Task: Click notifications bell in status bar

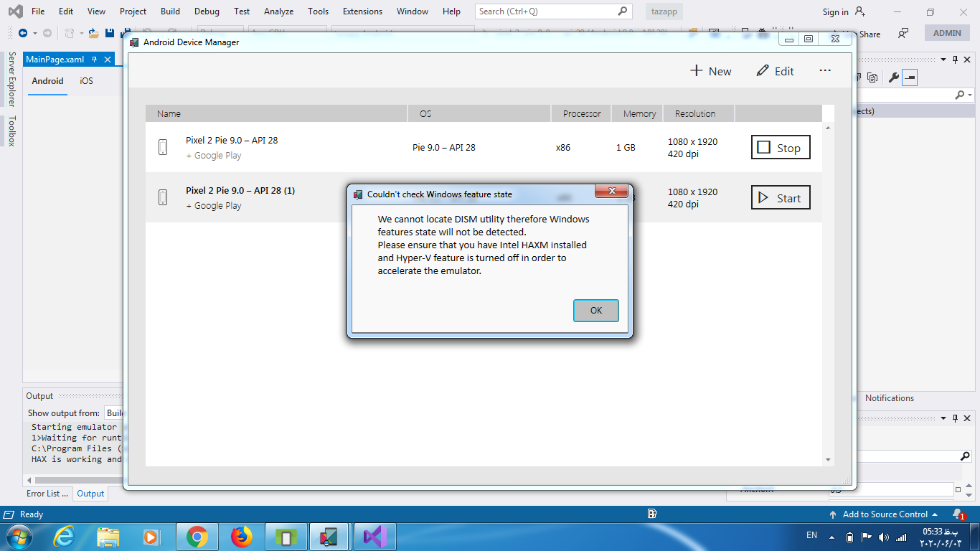Action: tap(958, 514)
